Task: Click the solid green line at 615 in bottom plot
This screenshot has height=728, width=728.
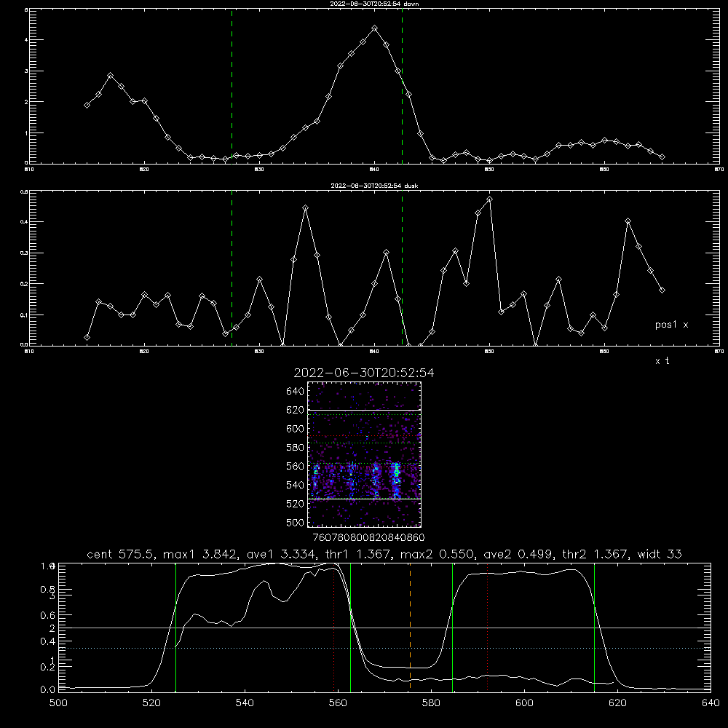Action: click(x=594, y=628)
